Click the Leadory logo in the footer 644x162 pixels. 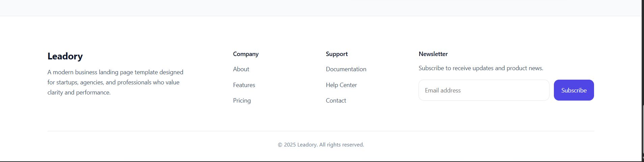point(65,56)
